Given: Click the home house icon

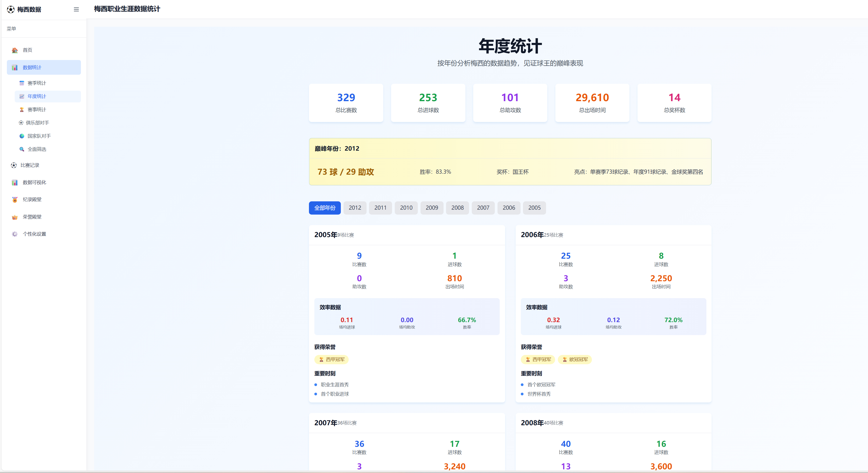Looking at the screenshot, I should pos(15,50).
